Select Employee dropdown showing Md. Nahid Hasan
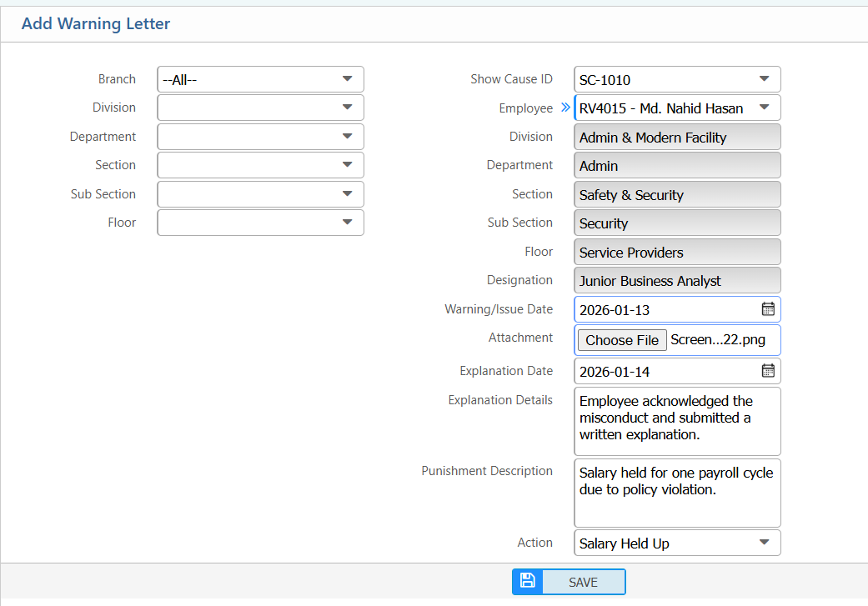Image resolution: width=868 pixels, height=606 pixels. 677,108
